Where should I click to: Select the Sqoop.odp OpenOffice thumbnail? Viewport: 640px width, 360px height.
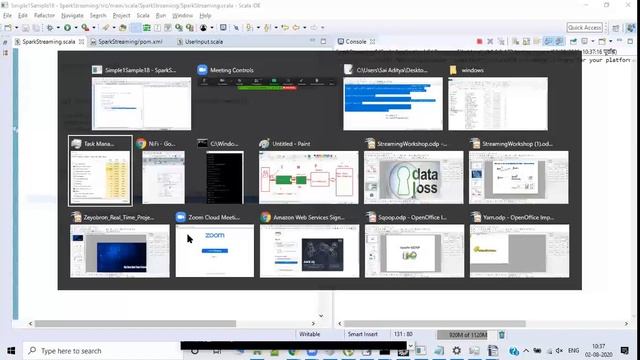pyautogui.click(x=414, y=251)
